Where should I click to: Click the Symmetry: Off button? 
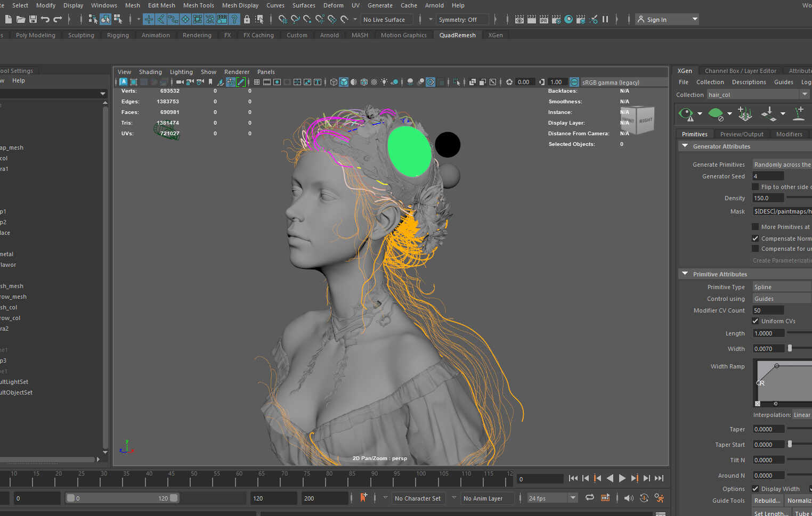click(x=463, y=20)
